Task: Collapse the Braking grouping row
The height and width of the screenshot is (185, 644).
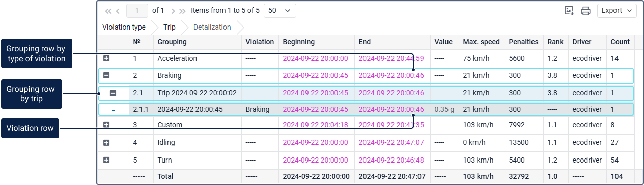Action: pyautogui.click(x=106, y=75)
